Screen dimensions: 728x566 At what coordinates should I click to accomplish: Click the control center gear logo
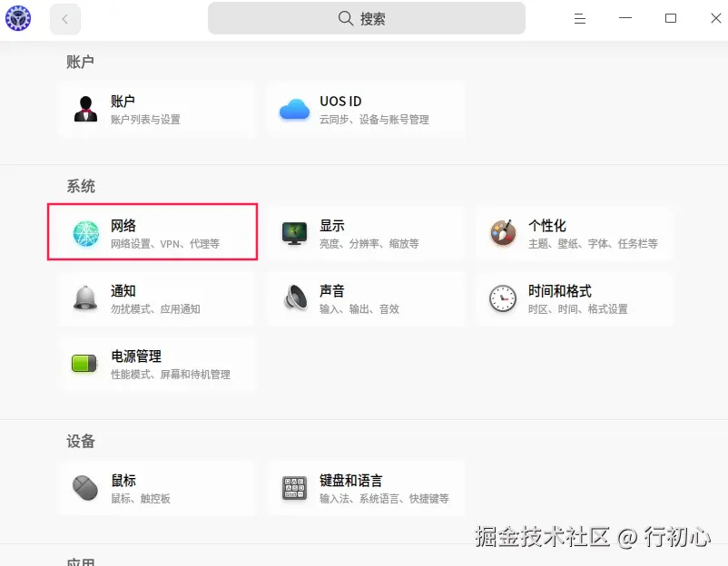tap(18, 18)
